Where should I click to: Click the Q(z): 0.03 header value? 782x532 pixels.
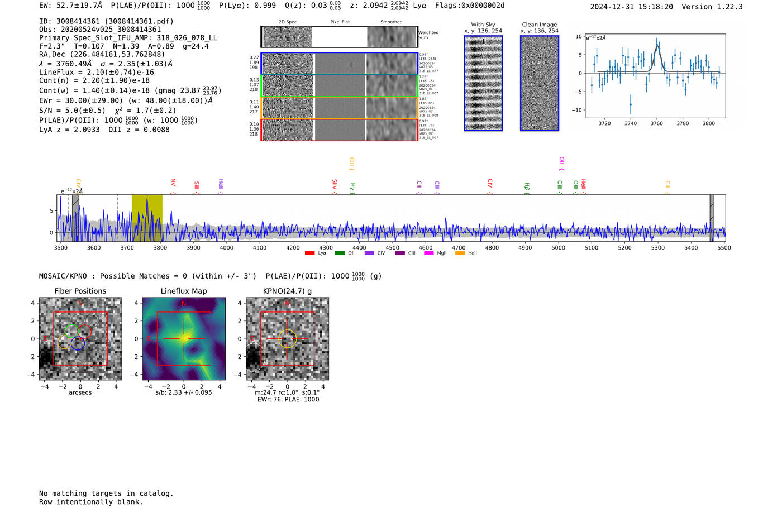pos(313,6)
